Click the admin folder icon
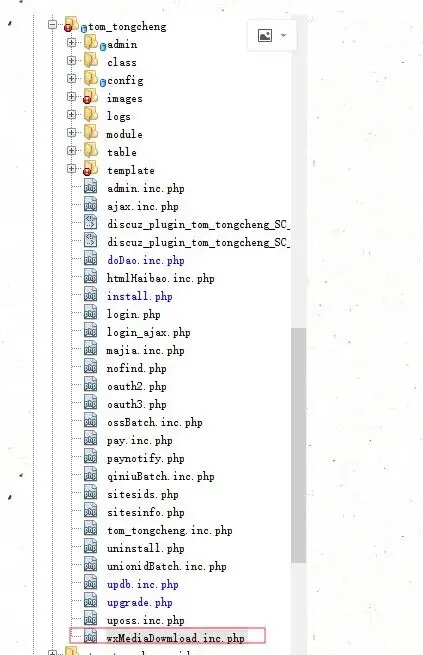The width and height of the screenshot is (423, 655). 91,42
